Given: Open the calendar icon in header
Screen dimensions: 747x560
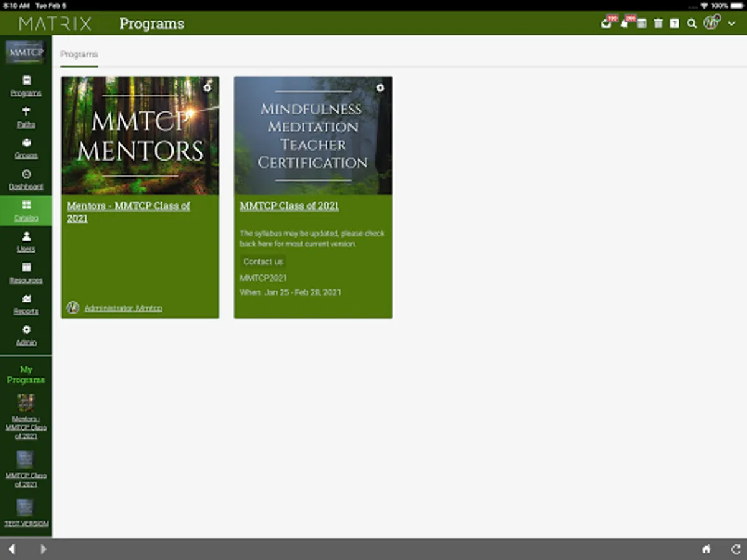Looking at the screenshot, I should pos(642,24).
